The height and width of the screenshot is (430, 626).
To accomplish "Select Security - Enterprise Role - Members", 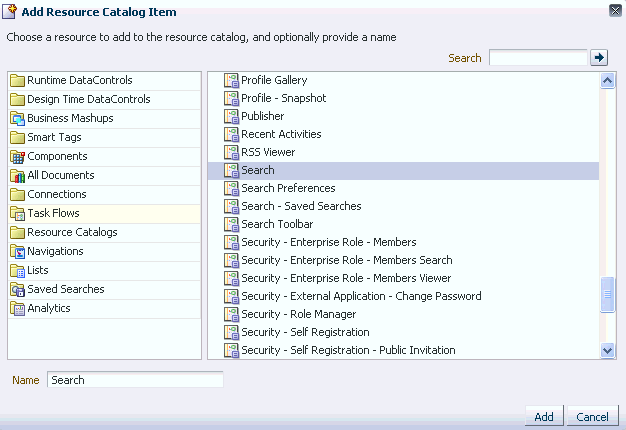I will (x=403, y=242).
